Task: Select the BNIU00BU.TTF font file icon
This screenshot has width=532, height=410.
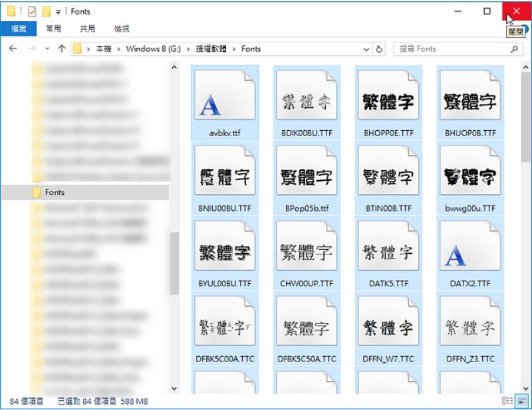Action: 225,171
